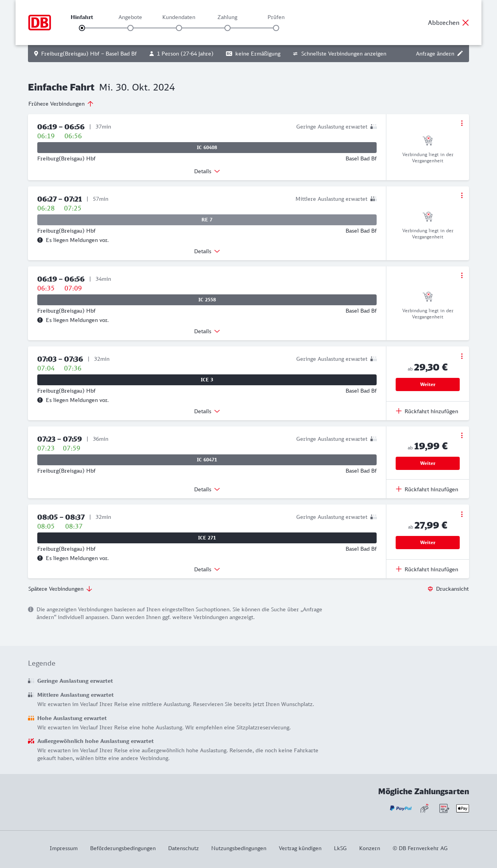Click the ICE 271 train bar

(x=207, y=538)
